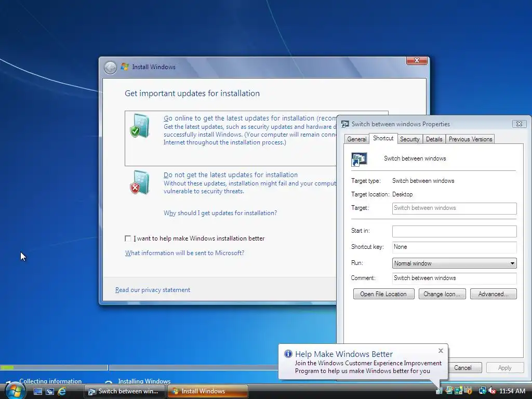This screenshot has height=399, width=532.
Task: Click the Help Make Windows Better balloon title
Action: tap(344, 354)
